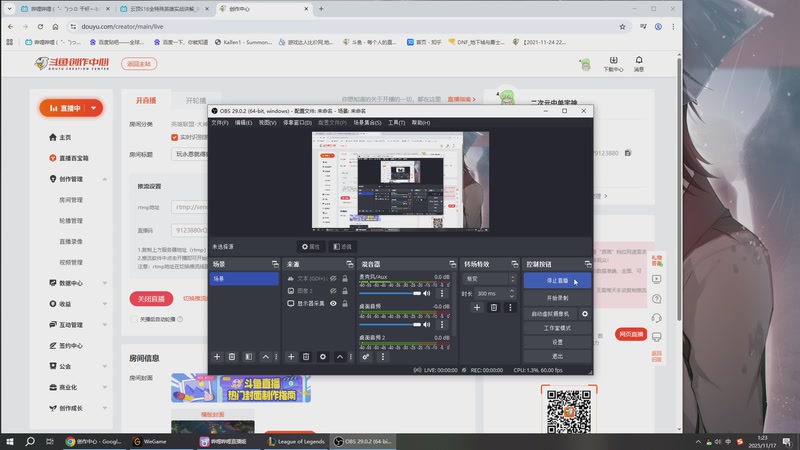The width and height of the screenshot is (800, 450).
Task: Open transition three-dot properties menu
Action: coord(510,308)
